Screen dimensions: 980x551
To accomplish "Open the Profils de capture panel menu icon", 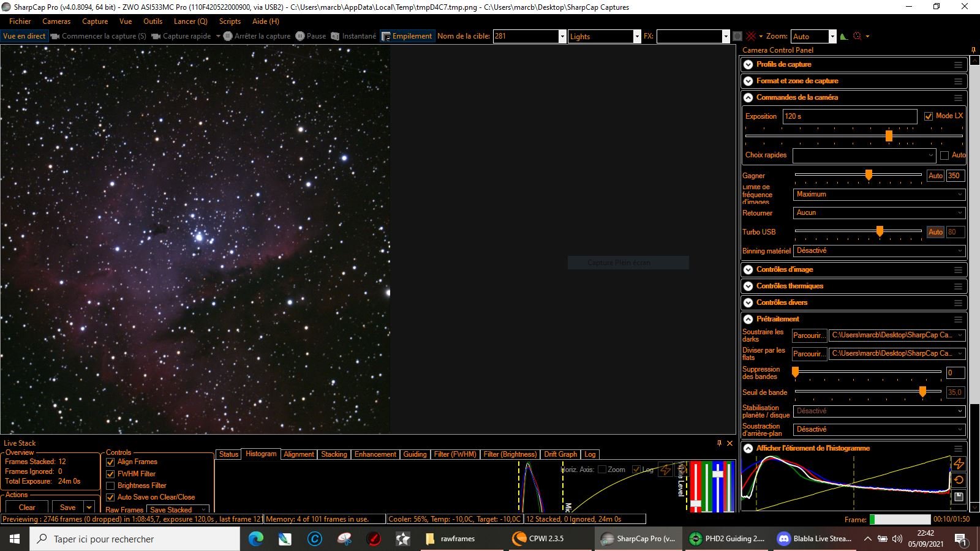I will point(958,64).
